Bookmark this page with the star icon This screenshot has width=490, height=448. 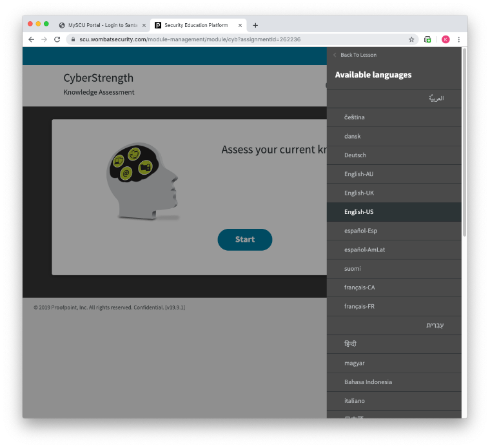tap(411, 39)
